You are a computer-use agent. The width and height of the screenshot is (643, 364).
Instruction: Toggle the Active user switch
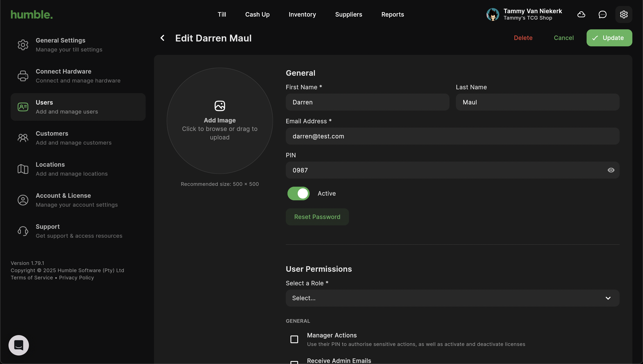click(x=299, y=193)
